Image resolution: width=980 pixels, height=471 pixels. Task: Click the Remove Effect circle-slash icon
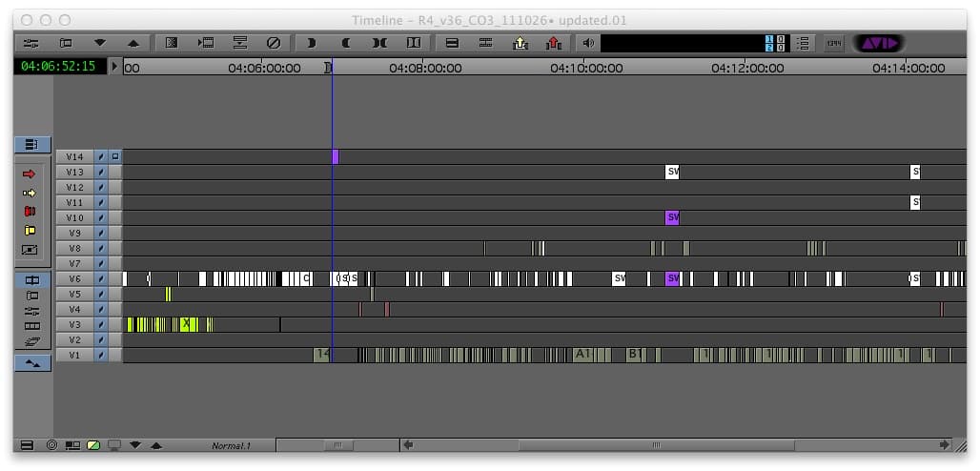click(x=273, y=43)
